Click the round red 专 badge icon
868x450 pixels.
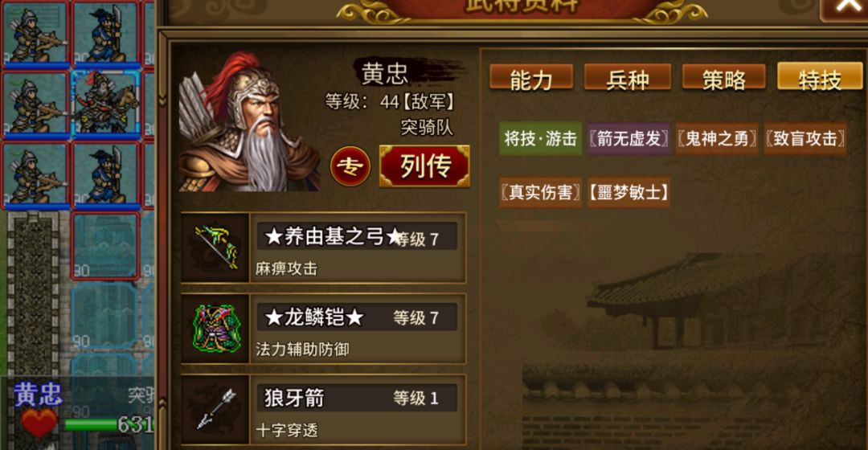(350, 166)
